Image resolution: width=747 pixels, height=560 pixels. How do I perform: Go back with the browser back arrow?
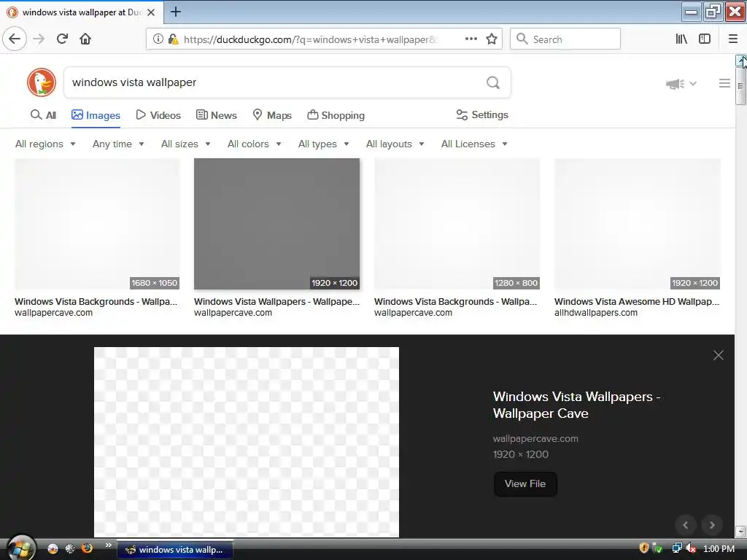click(x=15, y=39)
